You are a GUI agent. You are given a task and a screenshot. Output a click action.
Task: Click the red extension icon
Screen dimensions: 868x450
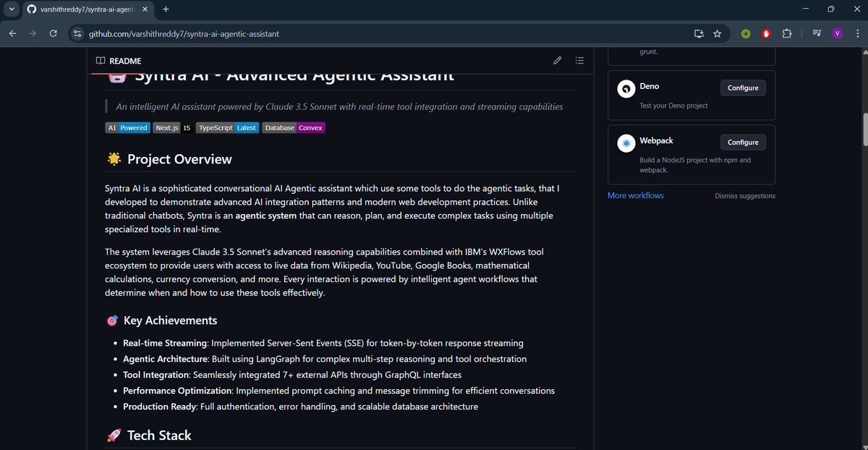[x=766, y=33]
